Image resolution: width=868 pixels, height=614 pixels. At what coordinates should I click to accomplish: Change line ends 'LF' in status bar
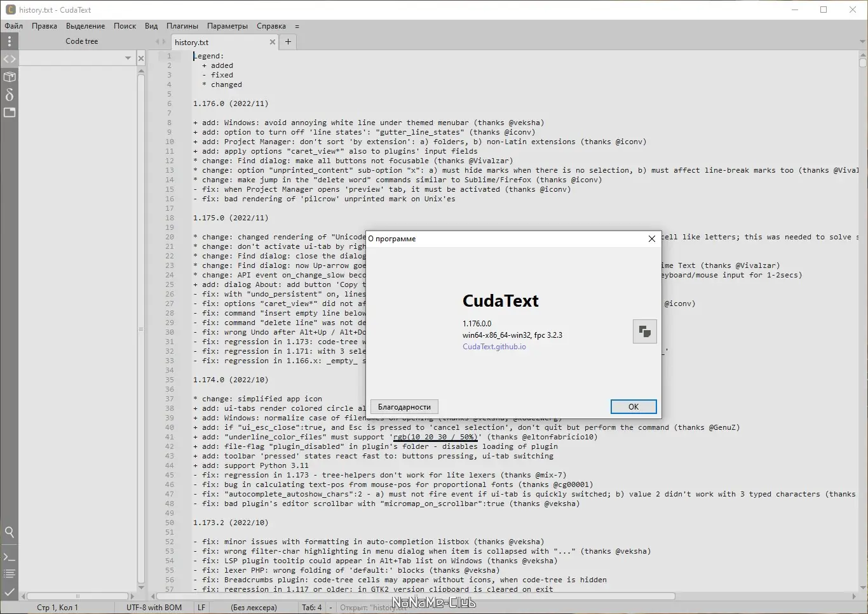click(x=201, y=608)
